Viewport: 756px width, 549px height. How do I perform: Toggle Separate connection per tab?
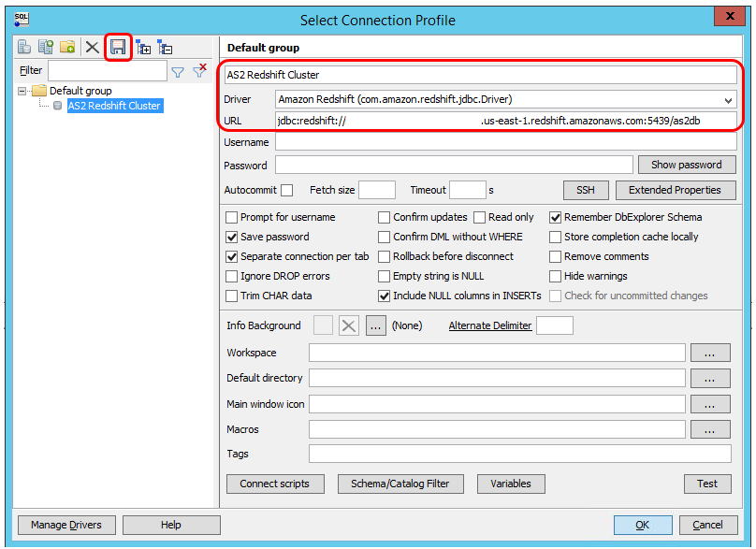pyautogui.click(x=231, y=257)
